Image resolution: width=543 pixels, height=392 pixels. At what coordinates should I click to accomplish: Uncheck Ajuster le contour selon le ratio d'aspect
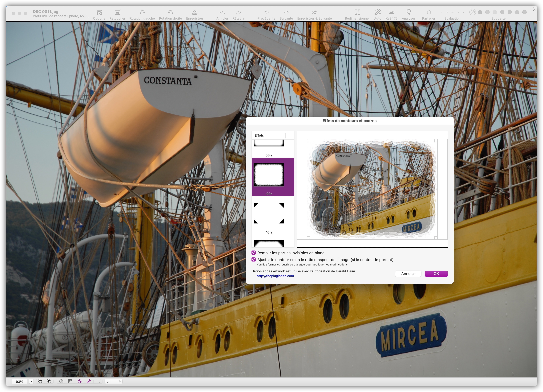[x=254, y=259]
